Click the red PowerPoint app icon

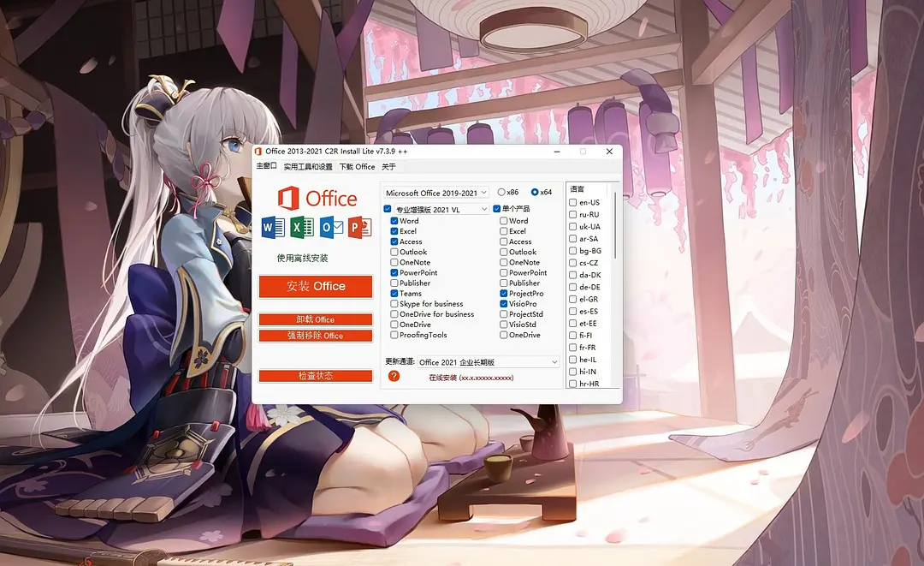pyautogui.click(x=360, y=228)
